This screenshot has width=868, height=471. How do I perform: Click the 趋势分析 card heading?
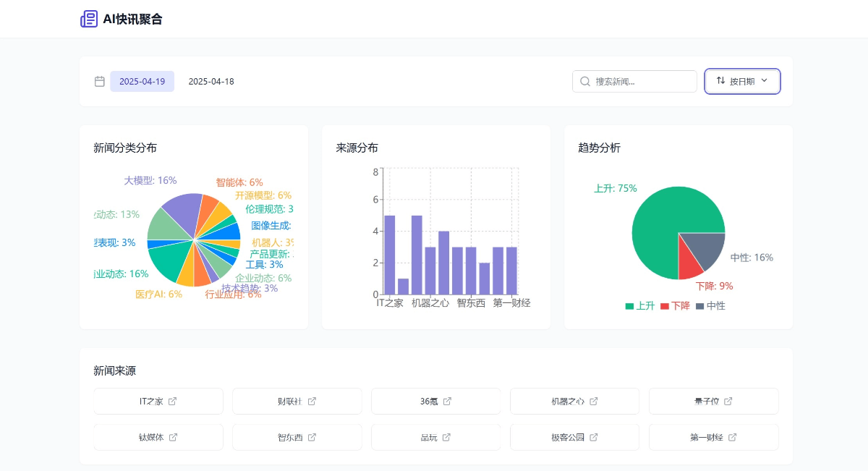click(x=600, y=148)
